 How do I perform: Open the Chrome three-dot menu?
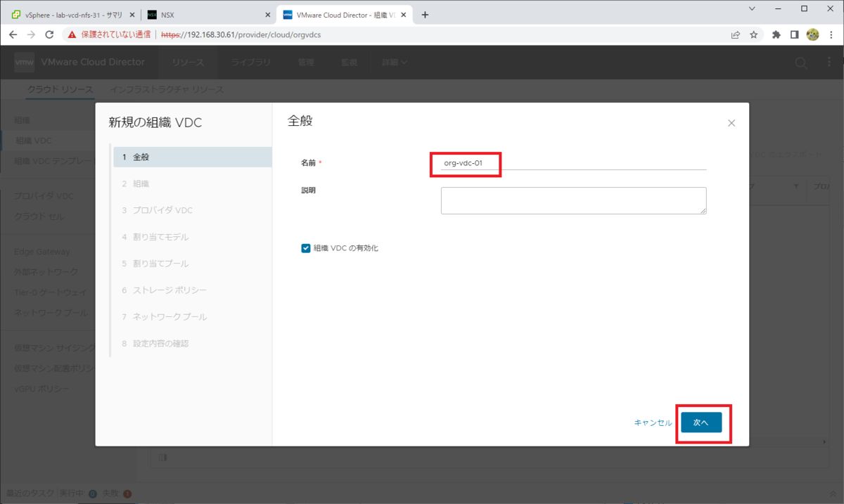click(831, 34)
